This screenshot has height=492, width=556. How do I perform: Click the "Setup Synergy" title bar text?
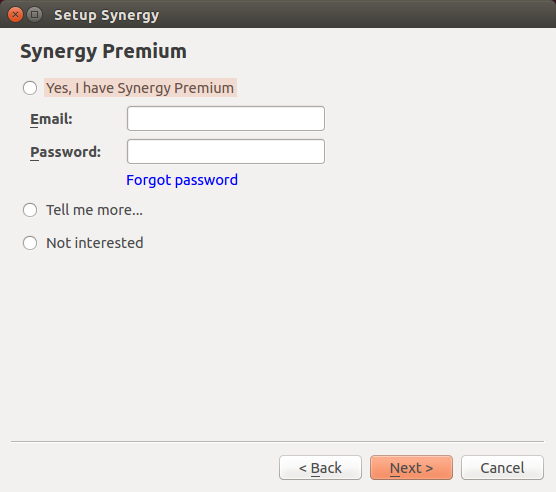[x=106, y=15]
